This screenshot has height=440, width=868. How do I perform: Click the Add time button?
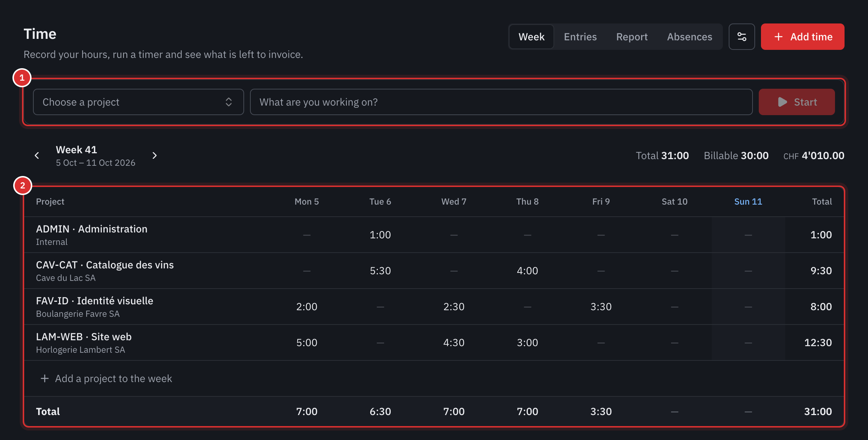[802, 37]
